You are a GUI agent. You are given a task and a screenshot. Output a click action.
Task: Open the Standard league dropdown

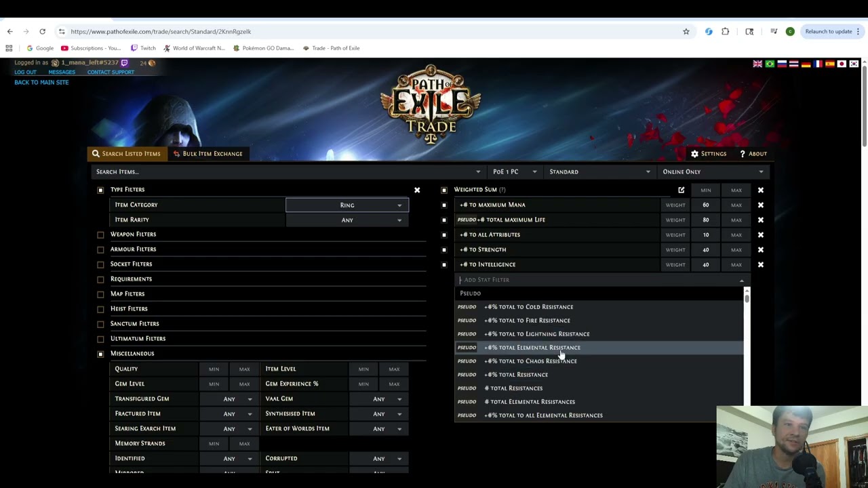(x=599, y=171)
